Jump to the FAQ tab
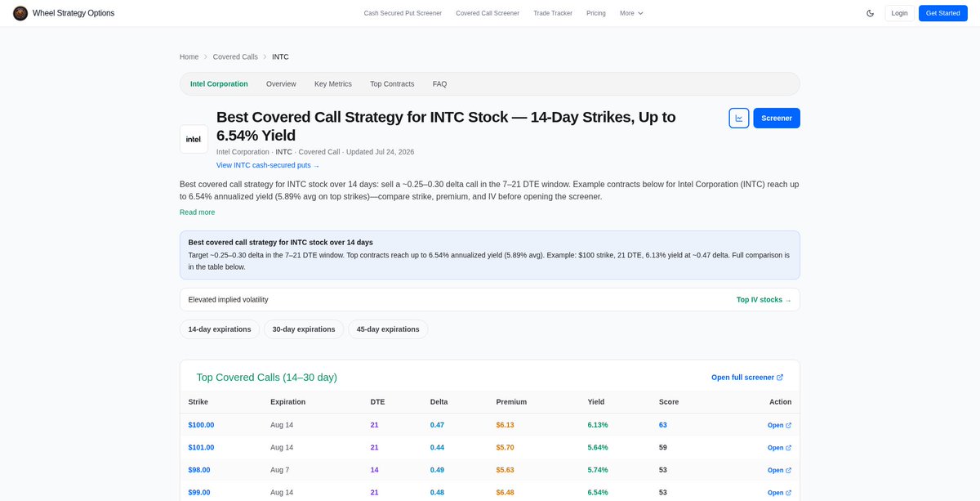This screenshot has width=980, height=501. coord(439,84)
